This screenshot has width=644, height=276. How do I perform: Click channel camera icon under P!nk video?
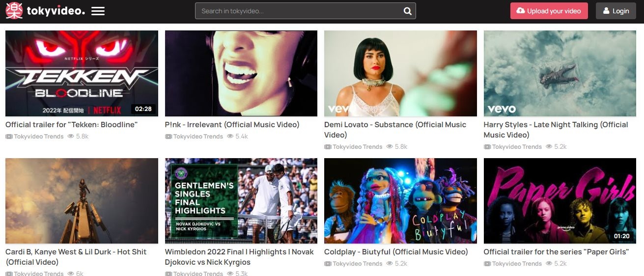tap(168, 137)
